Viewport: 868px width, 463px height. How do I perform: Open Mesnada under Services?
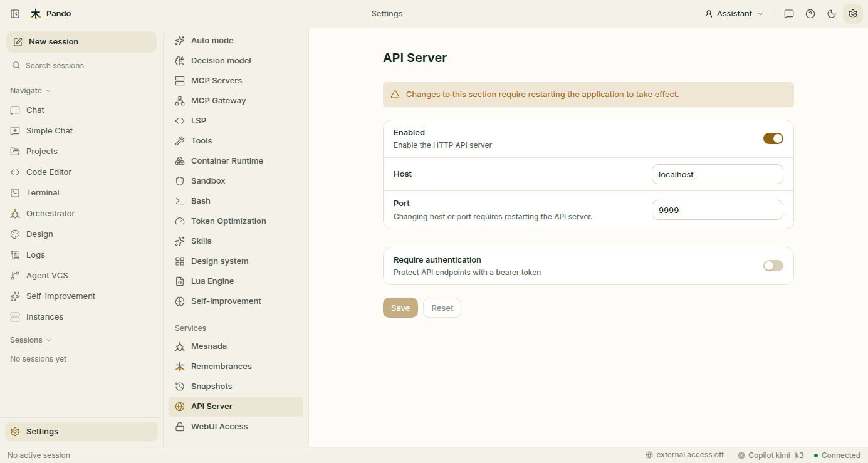coord(236,346)
